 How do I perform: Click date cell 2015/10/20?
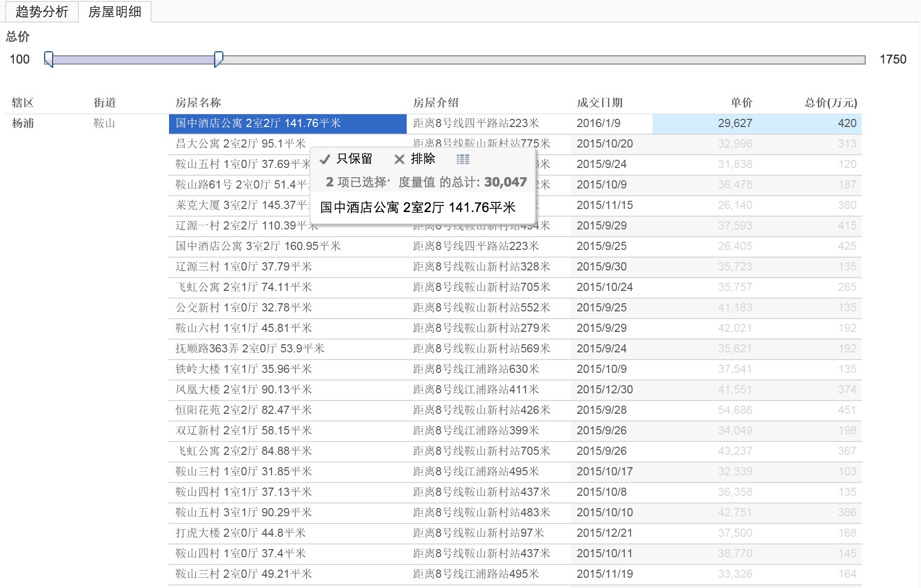click(605, 143)
